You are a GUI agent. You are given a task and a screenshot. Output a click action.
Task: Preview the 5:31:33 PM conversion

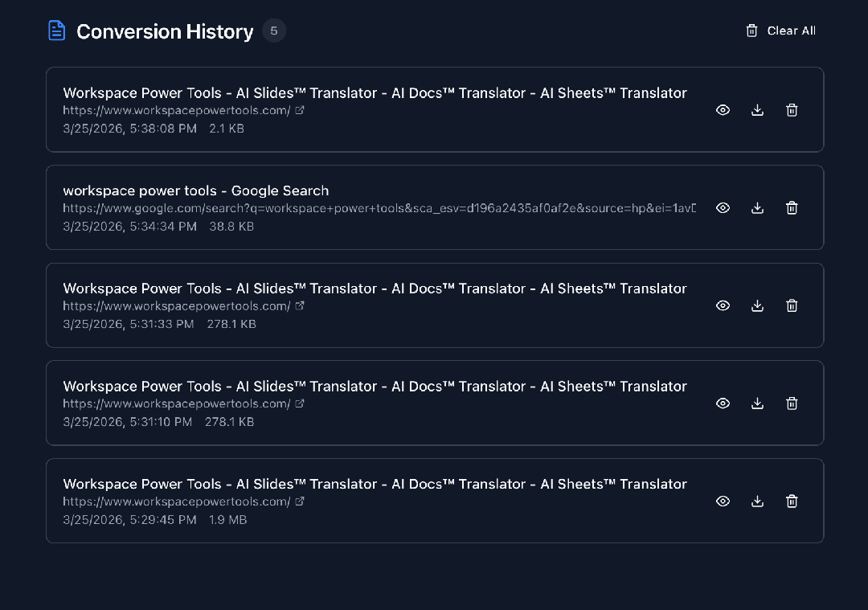723,305
